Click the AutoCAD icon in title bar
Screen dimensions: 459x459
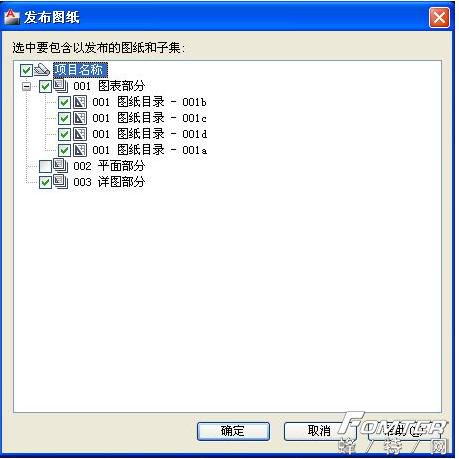(12, 17)
